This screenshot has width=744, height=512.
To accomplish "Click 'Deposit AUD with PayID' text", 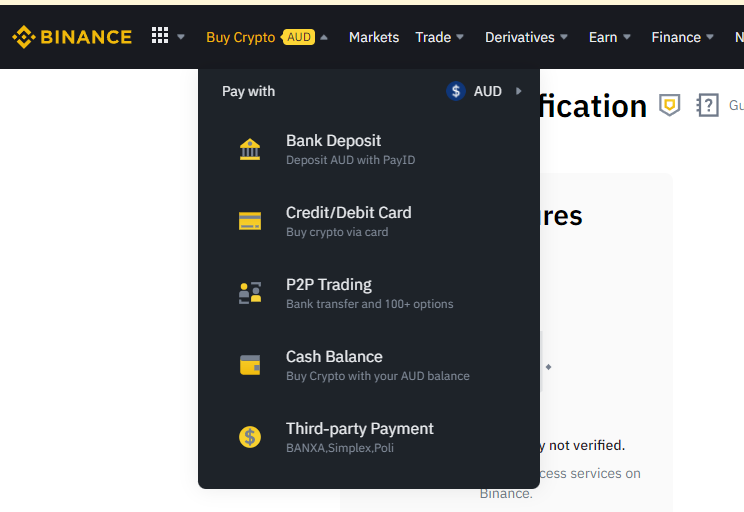I will tap(351, 160).
